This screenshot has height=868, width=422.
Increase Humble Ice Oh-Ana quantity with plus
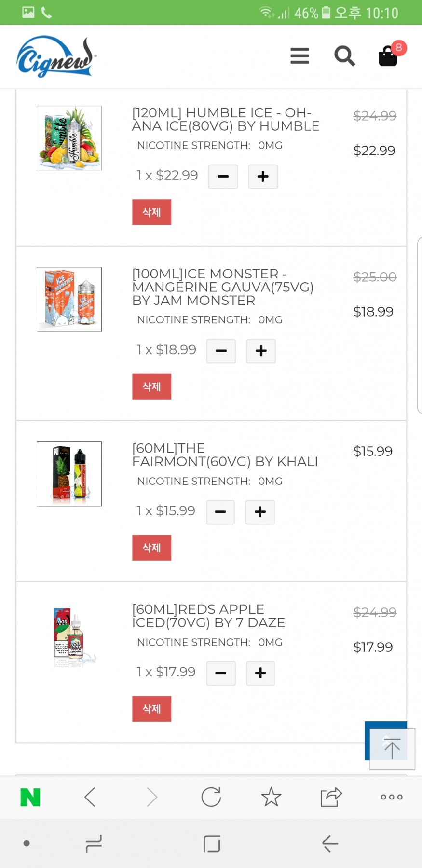pos(263,177)
